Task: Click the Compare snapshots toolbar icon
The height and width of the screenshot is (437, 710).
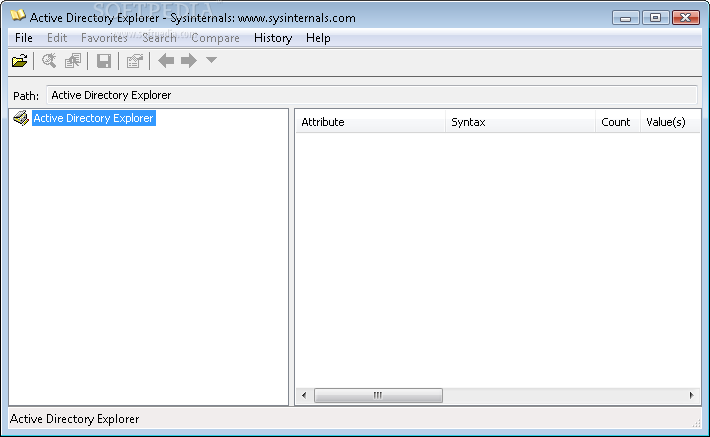Action: [73, 61]
